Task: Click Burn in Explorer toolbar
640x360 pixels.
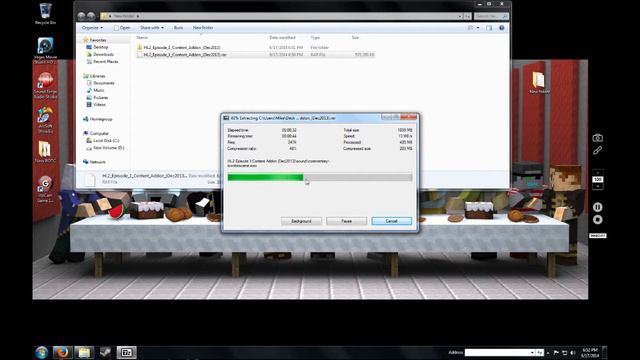Action: tap(178, 28)
